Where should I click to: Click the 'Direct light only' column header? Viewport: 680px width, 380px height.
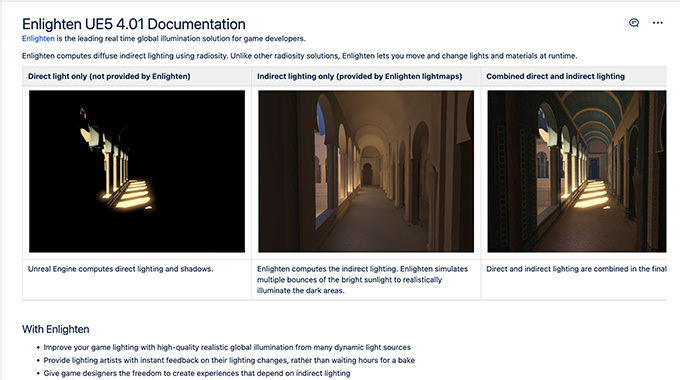point(109,76)
